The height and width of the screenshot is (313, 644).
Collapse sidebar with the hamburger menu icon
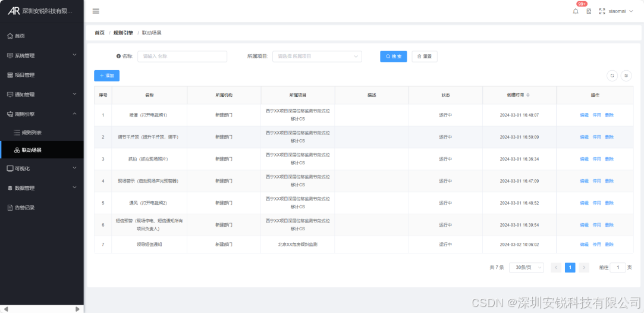coord(96,11)
